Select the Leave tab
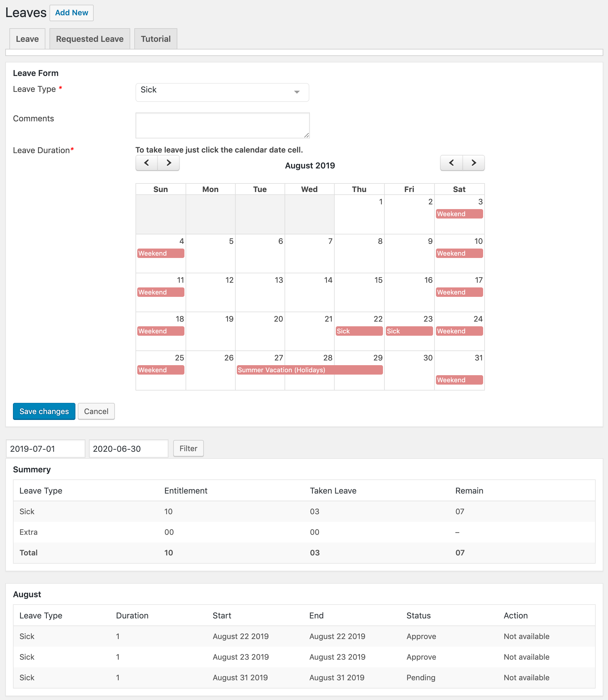This screenshot has height=700, width=608. [27, 39]
